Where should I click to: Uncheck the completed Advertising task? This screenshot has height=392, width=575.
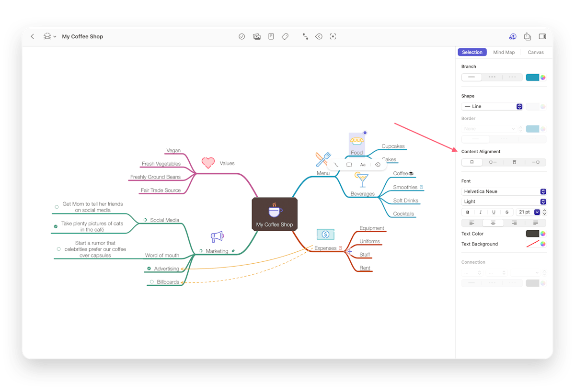coord(149,269)
